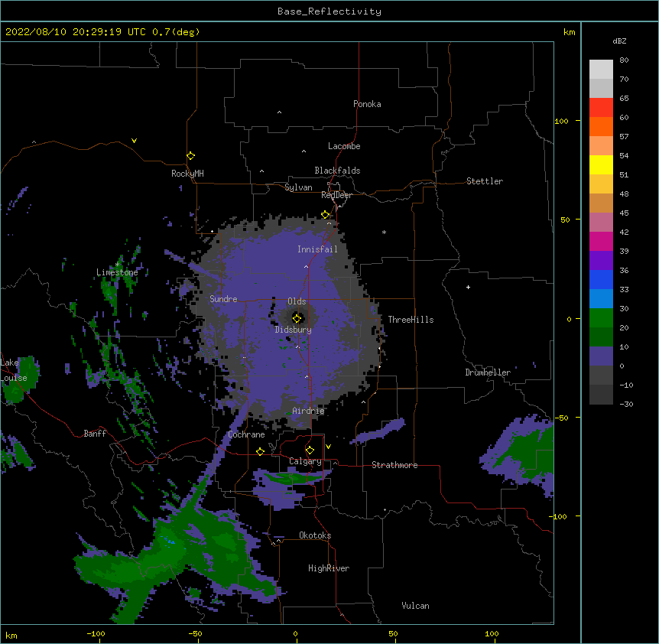659x644 pixels.
Task: Select the blue 36-33 dBZ legend swatch
Action: tap(601, 279)
